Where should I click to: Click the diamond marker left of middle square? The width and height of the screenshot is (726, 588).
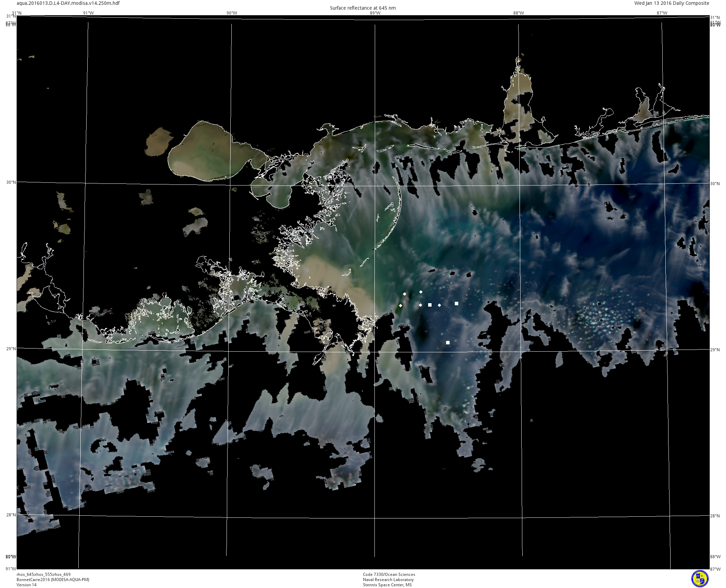(x=420, y=305)
